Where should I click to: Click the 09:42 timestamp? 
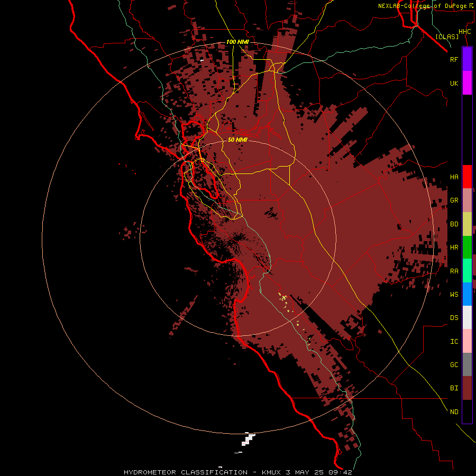click(340, 472)
